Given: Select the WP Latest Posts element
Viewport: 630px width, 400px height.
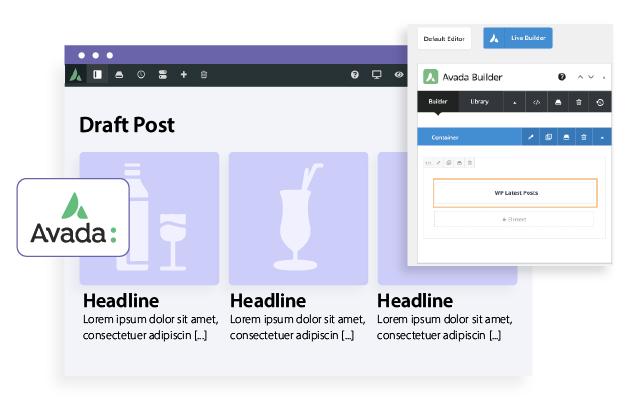Looking at the screenshot, I should point(515,193).
